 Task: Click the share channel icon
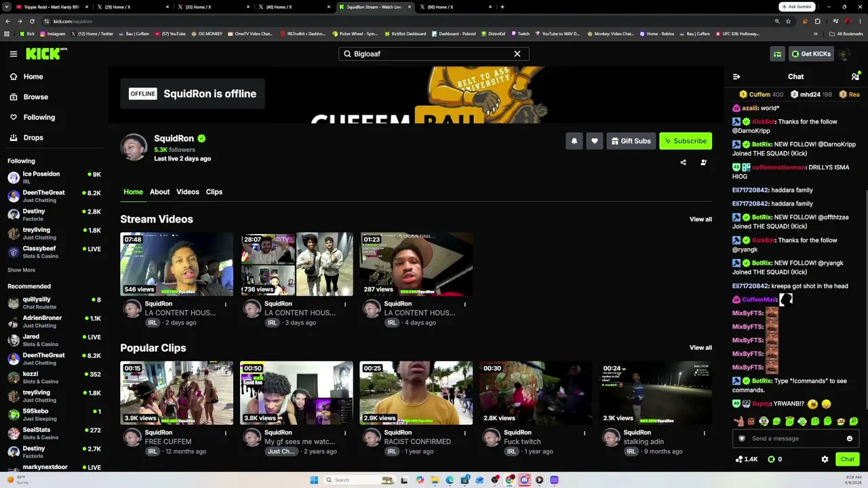coord(683,163)
